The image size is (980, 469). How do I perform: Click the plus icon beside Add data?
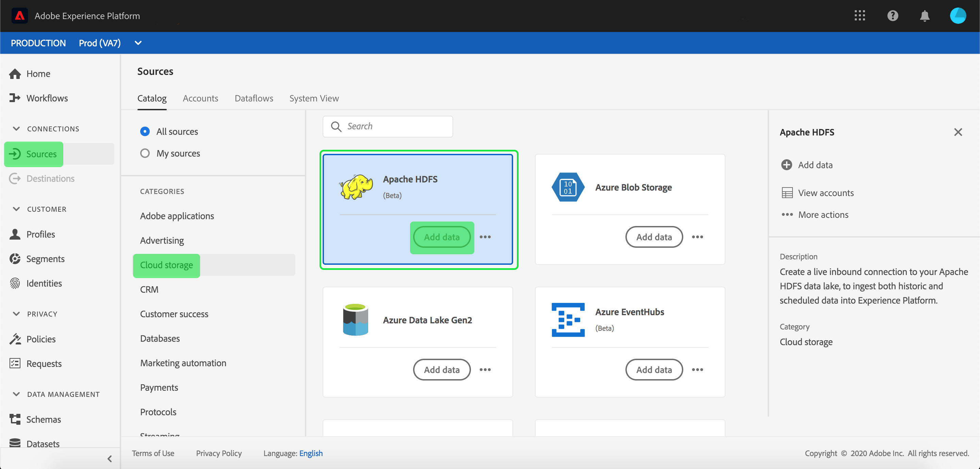786,165
